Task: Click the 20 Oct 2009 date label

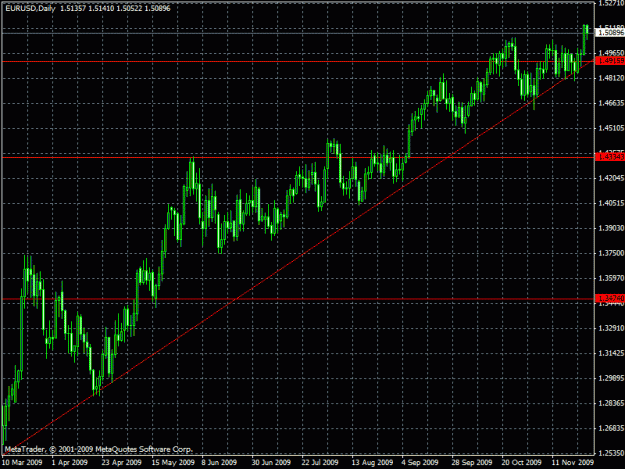Action: pos(521,463)
